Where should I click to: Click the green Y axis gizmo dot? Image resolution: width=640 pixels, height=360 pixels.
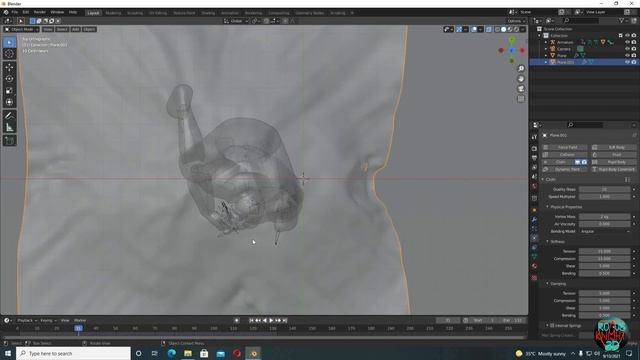click(x=511, y=40)
